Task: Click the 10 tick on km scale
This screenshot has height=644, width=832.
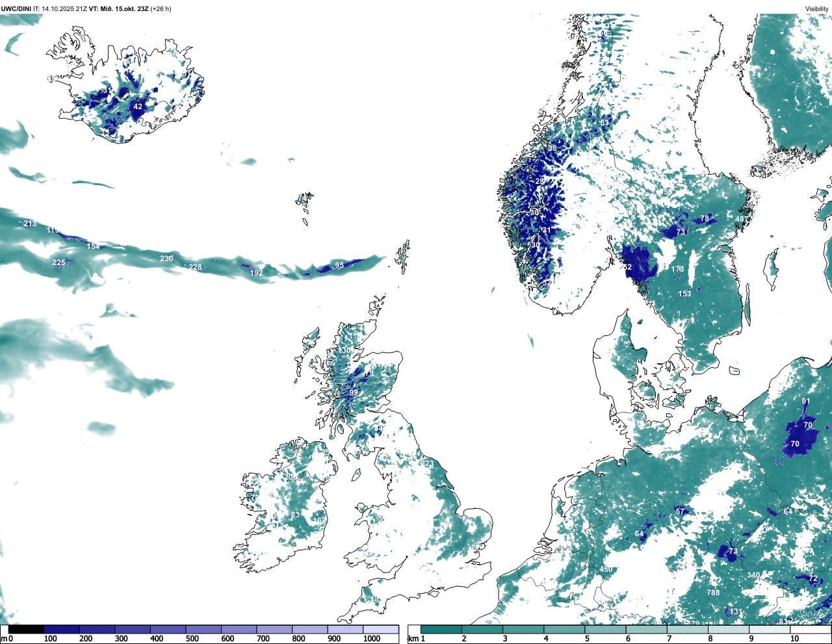Action: 794,639
